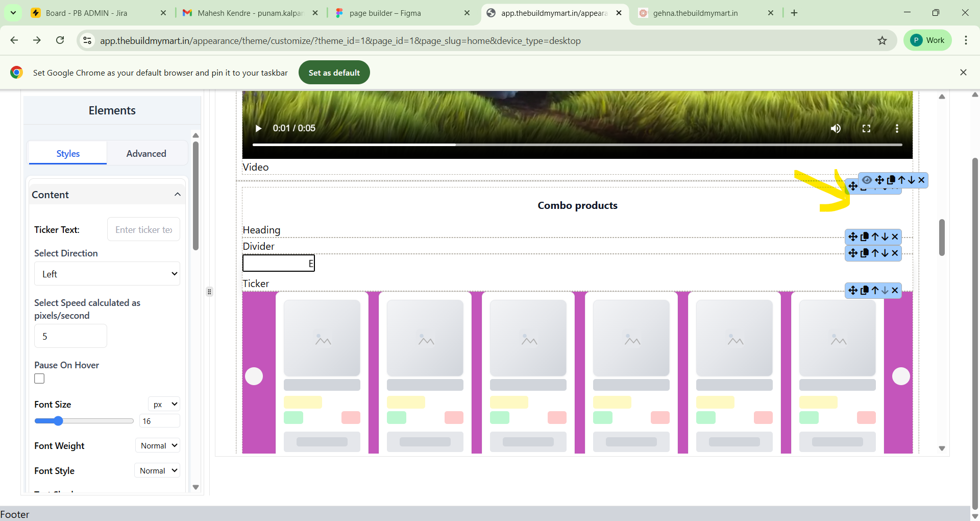980x521 pixels.
Task: Click duplicate icon on the line under Heading
Action: coord(865,236)
